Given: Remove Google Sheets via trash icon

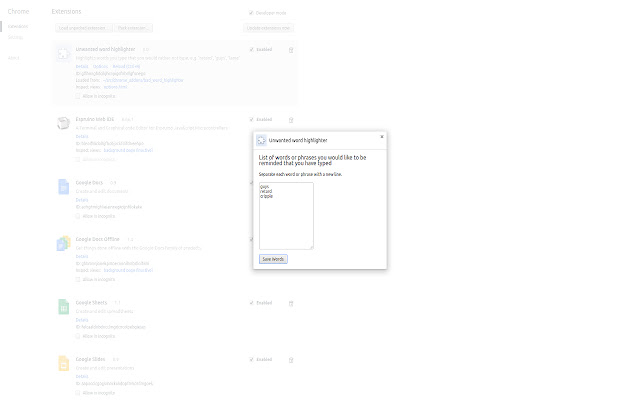Looking at the screenshot, I should pos(291,304).
